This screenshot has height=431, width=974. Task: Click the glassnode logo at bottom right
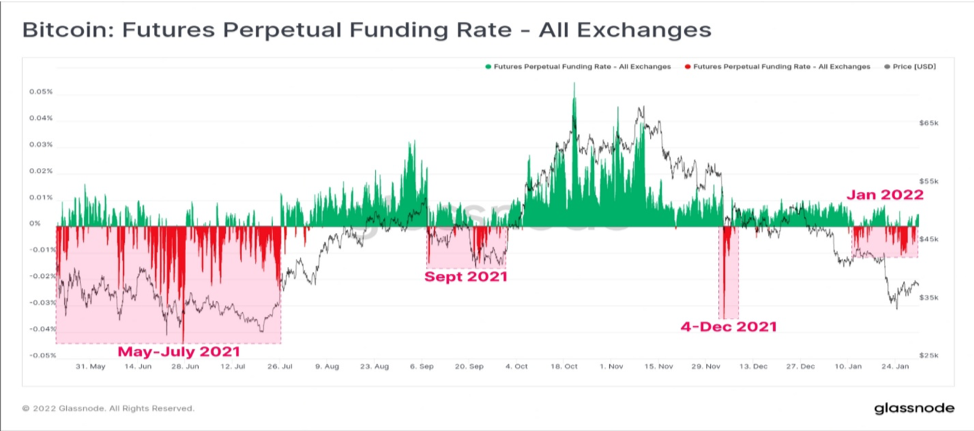click(x=914, y=409)
